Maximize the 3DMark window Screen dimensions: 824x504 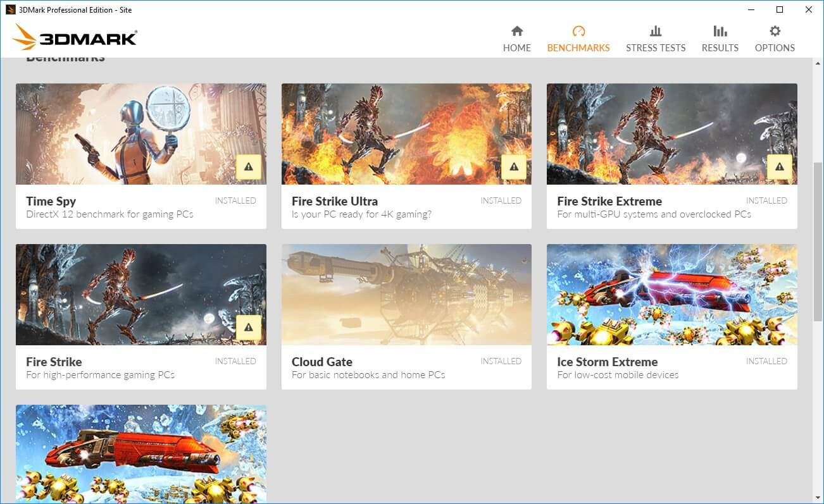tap(780, 9)
